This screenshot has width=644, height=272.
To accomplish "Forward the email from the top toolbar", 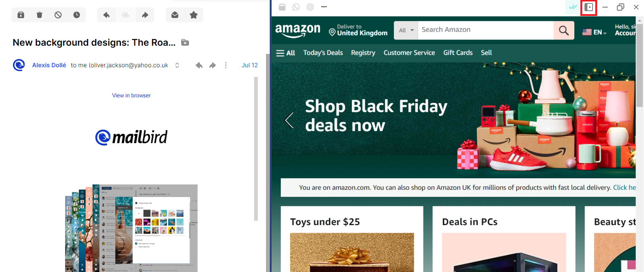I will click(x=145, y=15).
